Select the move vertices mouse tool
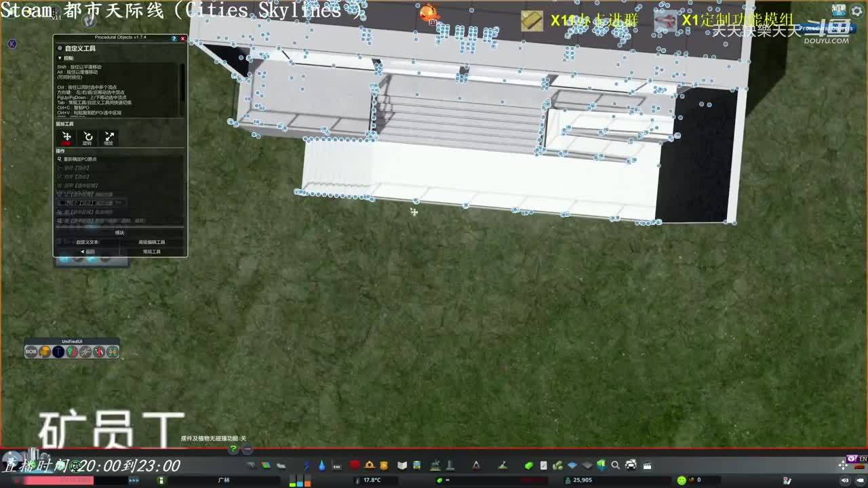This screenshot has width=868, height=488. [66, 138]
